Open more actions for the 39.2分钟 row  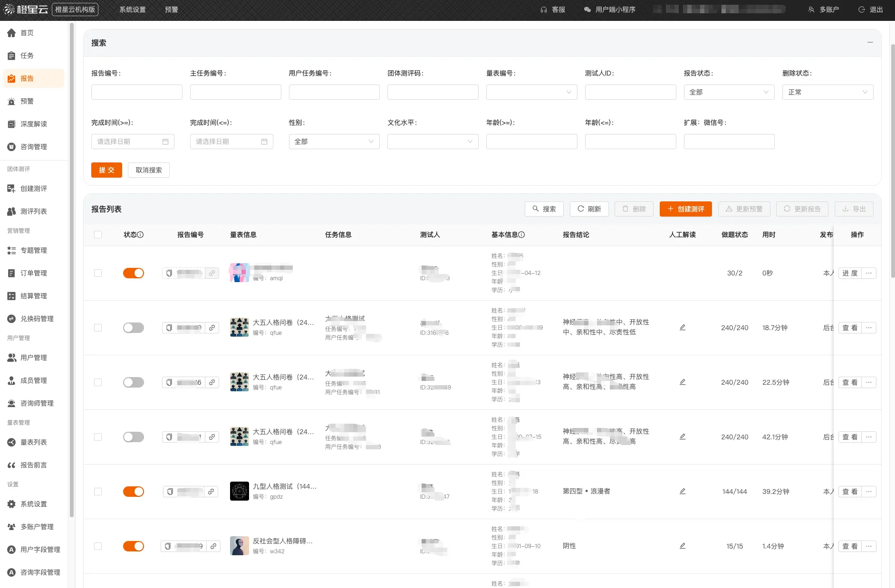[x=869, y=492]
